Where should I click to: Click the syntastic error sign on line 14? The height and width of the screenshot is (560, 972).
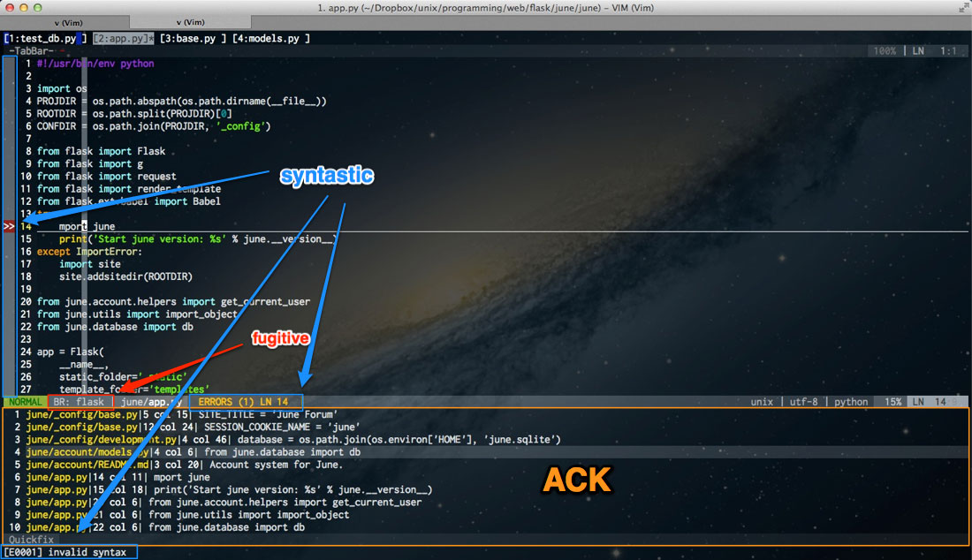tap(9, 227)
